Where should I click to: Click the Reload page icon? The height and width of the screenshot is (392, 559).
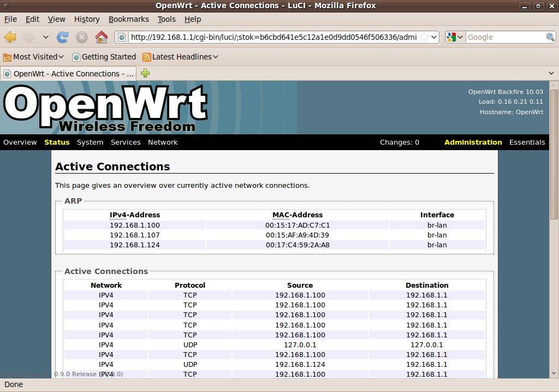[x=63, y=37]
